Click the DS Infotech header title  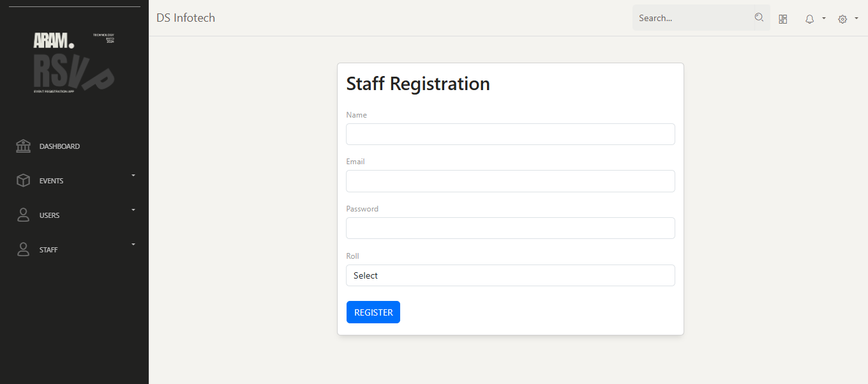click(x=186, y=18)
